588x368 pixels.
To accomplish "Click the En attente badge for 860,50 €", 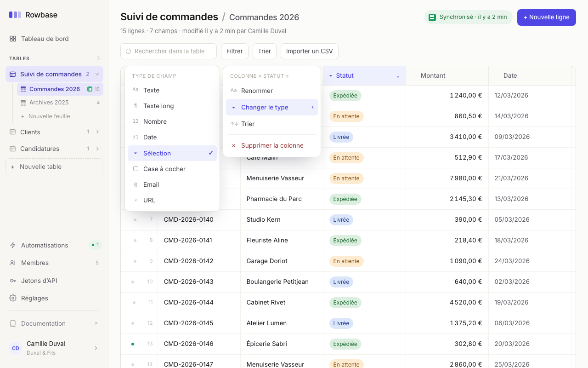I will [x=346, y=116].
